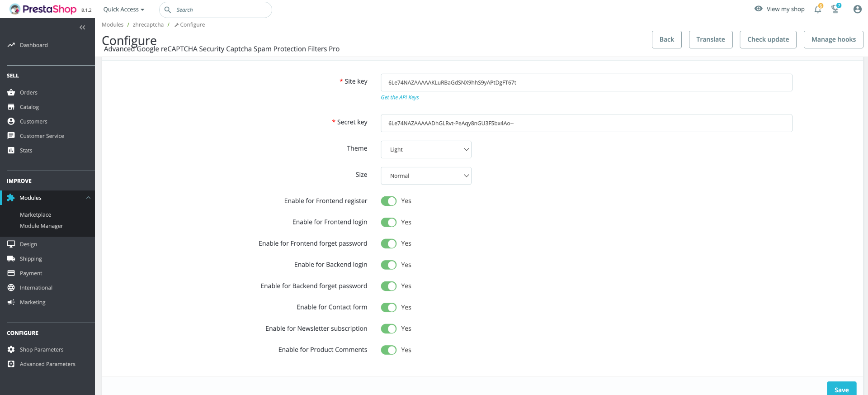Toggle Enable for Frontend forget password switch
This screenshot has width=868, height=395.
389,243
